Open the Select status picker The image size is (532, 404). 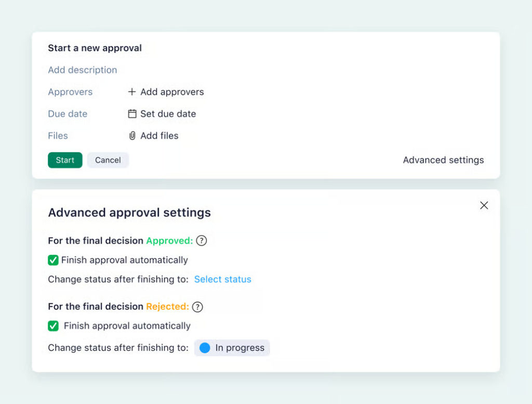[x=222, y=279]
